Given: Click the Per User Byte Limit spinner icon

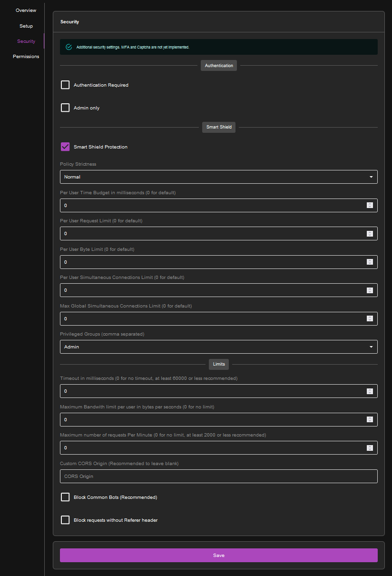Looking at the screenshot, I should pyautogui.click(x=370, y=262).
